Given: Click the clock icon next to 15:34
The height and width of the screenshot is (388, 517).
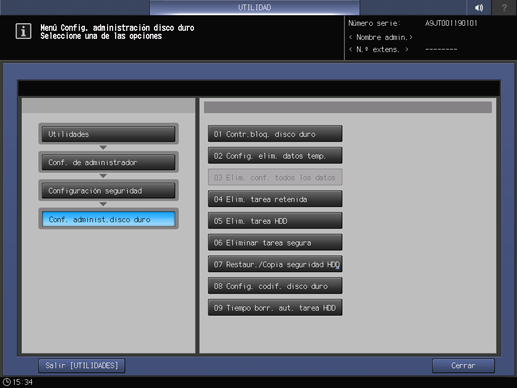Looking at the screenshot, I should pos(7,382).
